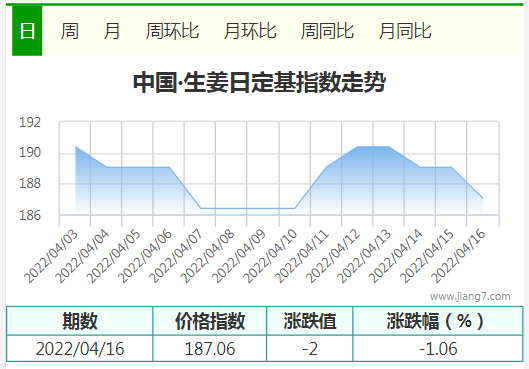Image resolution: width=529 pixels, height=369 pixels.
Task: Click the 188 y-axis value
Action: pyautogui.click(x=30, y=183)
